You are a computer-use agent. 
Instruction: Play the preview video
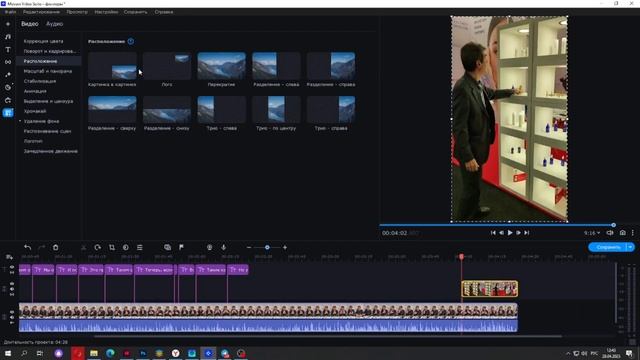[x=510, y=233]
